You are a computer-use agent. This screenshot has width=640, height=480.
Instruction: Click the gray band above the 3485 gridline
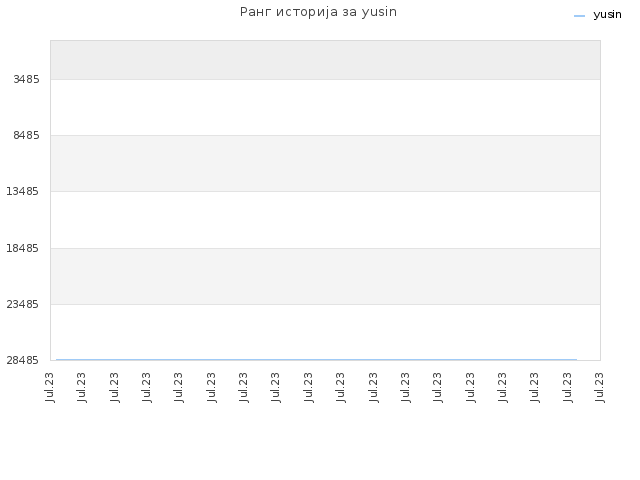click(x=325, y=60)
